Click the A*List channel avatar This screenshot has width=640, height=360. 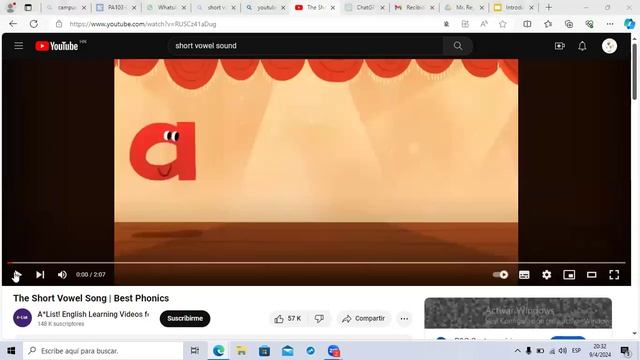[x=22, y=318]
